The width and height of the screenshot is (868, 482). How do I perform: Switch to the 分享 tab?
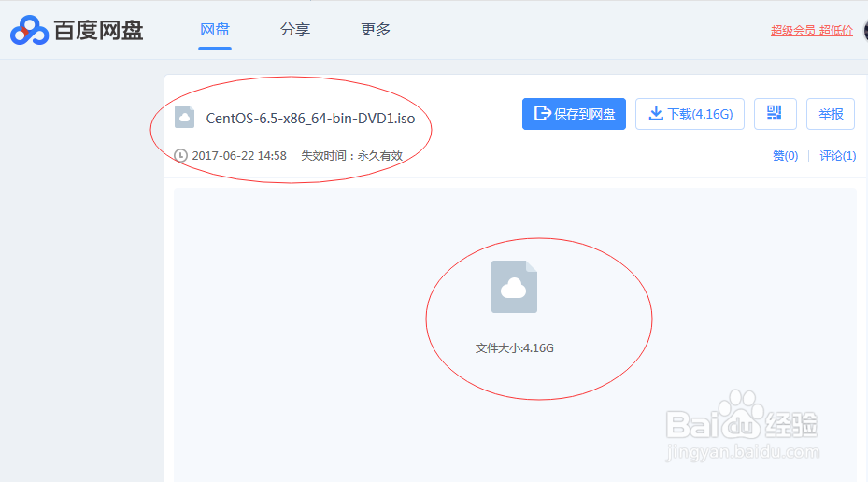tap(295, 29)
